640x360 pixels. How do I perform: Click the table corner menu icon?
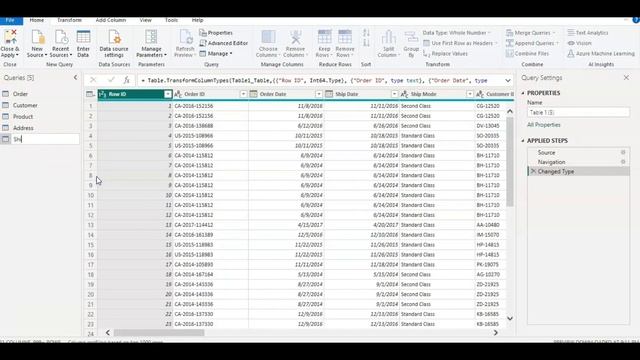[x=90, y=94]
